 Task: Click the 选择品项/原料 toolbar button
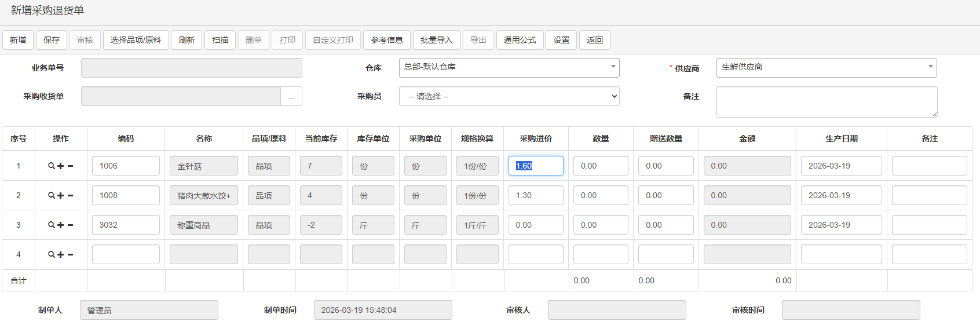click(136, 40)
